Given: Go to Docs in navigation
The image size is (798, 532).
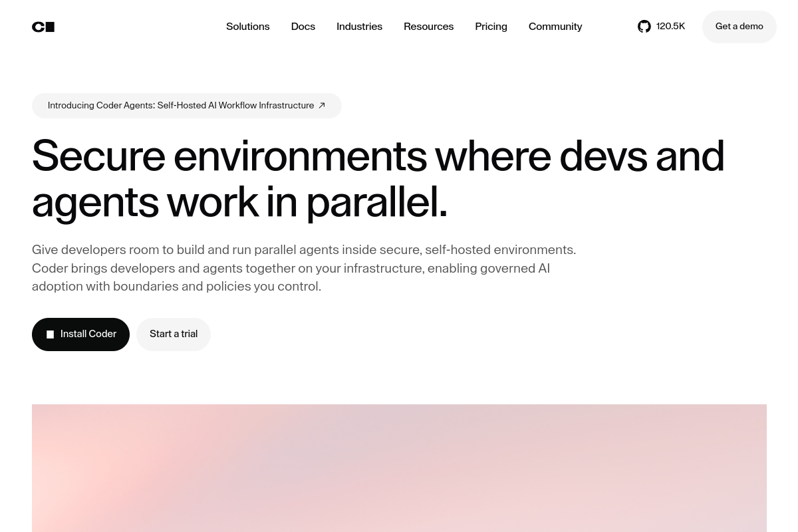Looking at the screenshot, I should point(303,27).
